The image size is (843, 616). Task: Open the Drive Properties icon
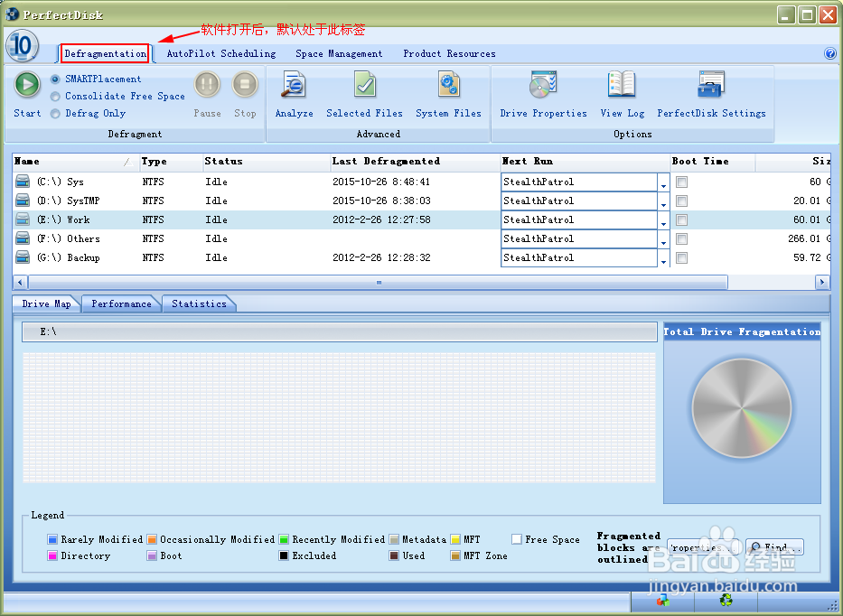point(543,85)
